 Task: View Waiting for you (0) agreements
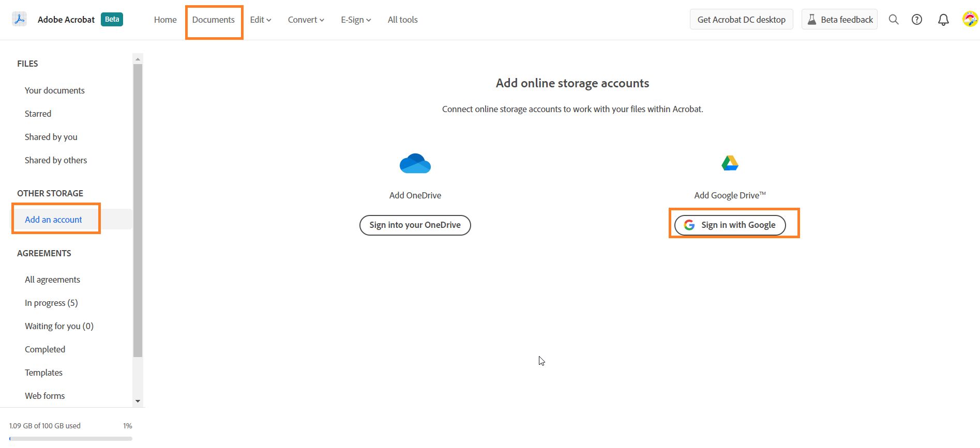point(59,326)
